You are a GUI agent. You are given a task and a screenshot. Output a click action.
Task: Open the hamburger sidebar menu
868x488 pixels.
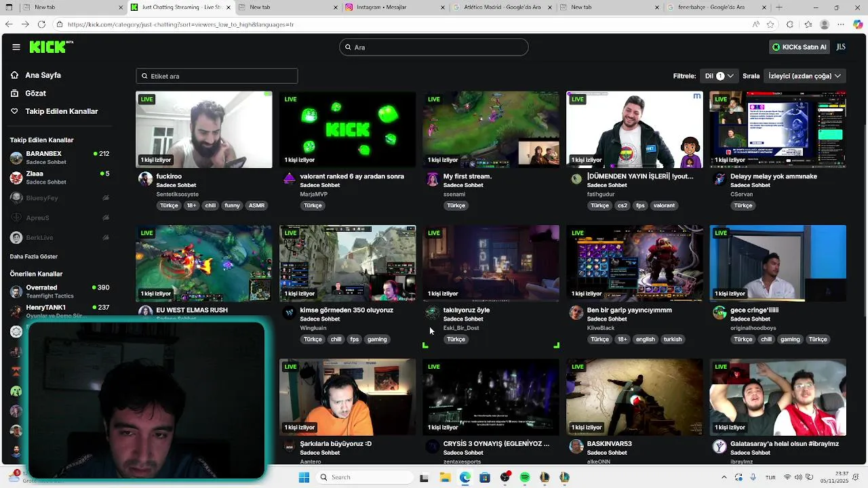pos(16,47)
